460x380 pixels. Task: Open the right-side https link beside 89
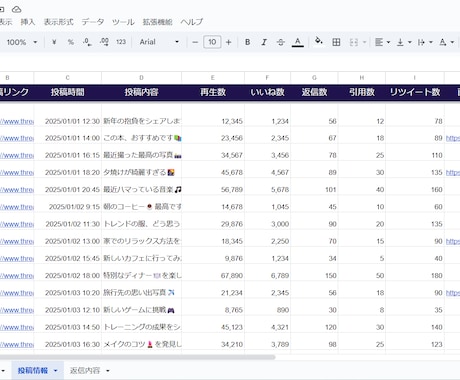coord(453,138)
